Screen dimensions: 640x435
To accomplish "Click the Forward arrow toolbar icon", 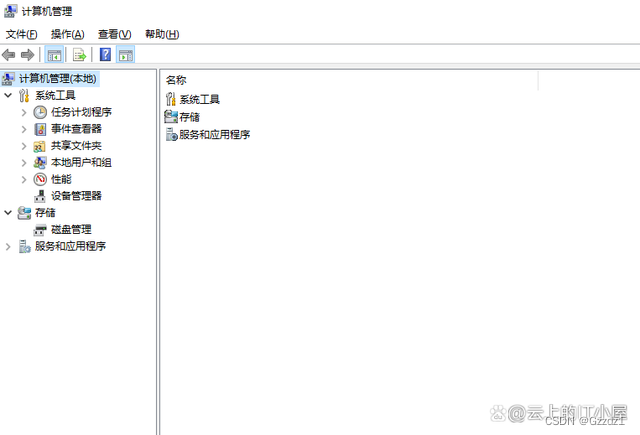I will (x=27, y=55).
